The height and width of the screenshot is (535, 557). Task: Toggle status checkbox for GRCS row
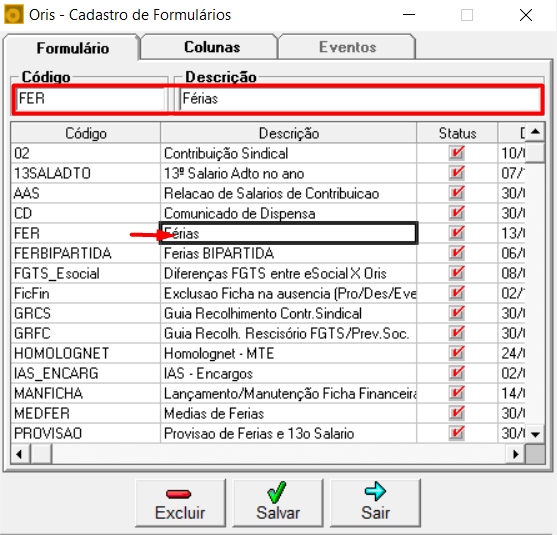457,313
